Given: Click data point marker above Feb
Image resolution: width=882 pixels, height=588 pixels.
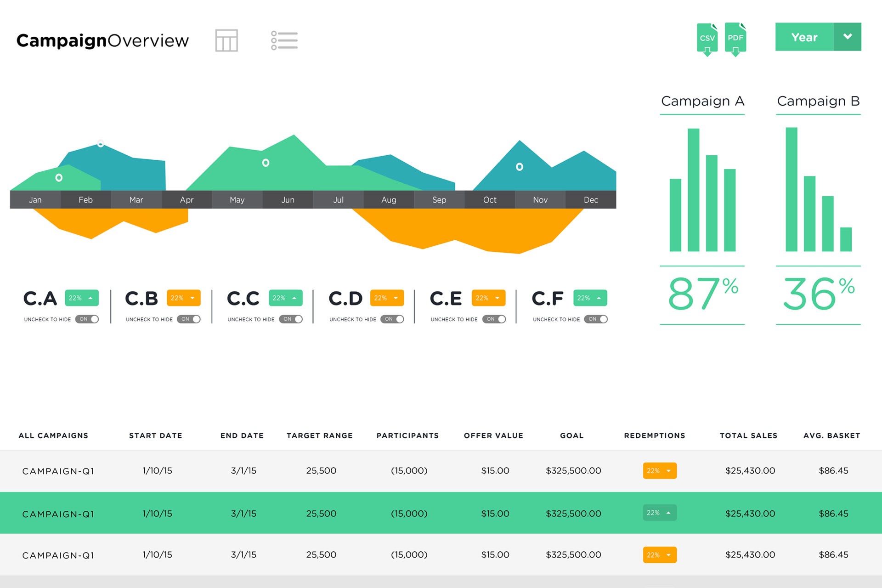Looking at the screenshot, I should pos(101,144).
